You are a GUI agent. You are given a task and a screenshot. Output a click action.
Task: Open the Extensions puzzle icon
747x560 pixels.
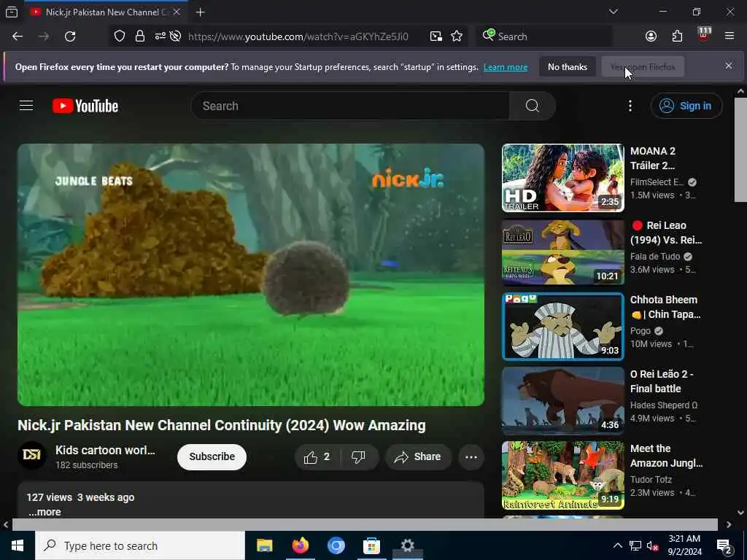(677, 36)
